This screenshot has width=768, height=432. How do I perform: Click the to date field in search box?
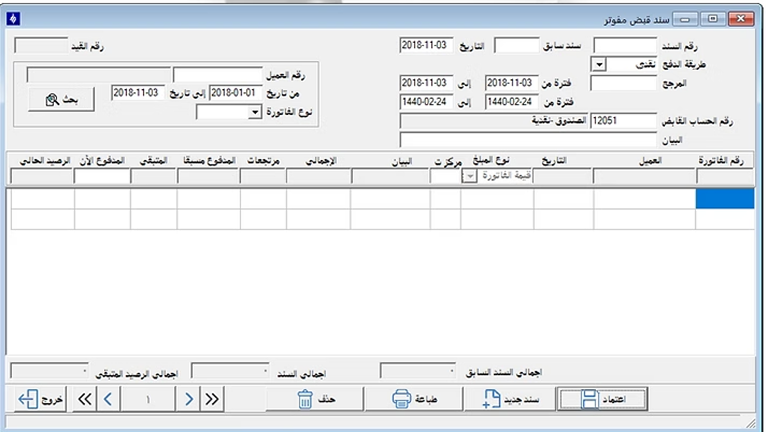click(138, 93)
